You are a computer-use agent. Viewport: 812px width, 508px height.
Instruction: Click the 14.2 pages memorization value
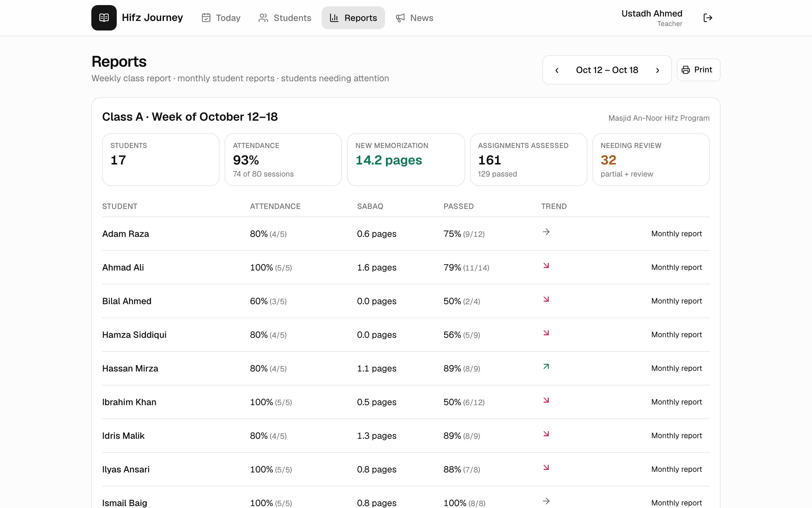389,160
